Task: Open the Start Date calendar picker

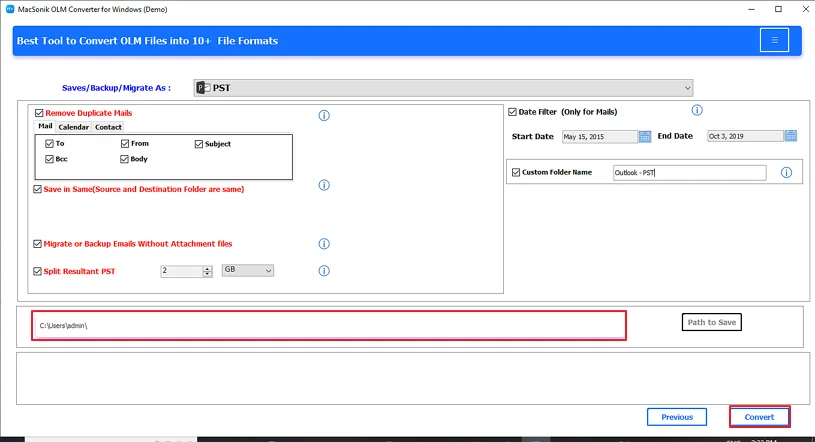Action: 645,136
